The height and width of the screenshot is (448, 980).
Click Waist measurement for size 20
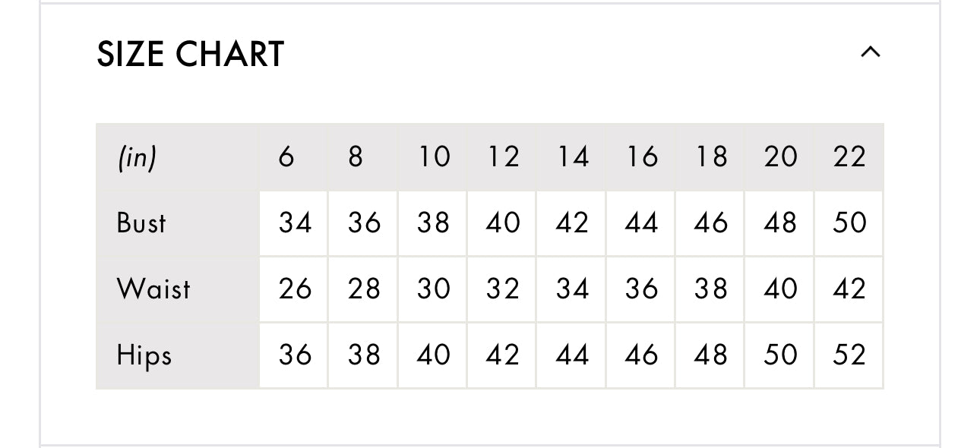(780, 289)
